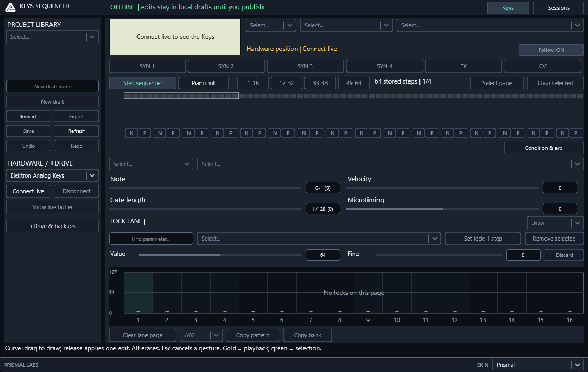Click Show live buffer
This screenshot has width=588, height=372.
[x=52, y=207]
